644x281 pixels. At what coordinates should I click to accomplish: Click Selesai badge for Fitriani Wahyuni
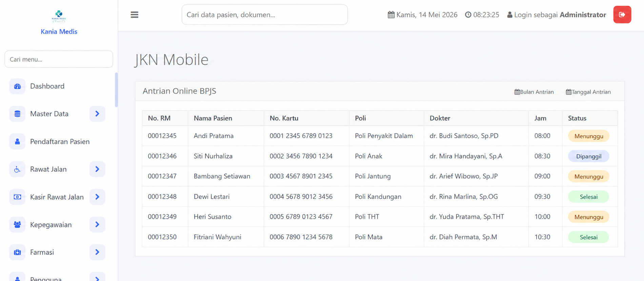click(x=588, y=237)
